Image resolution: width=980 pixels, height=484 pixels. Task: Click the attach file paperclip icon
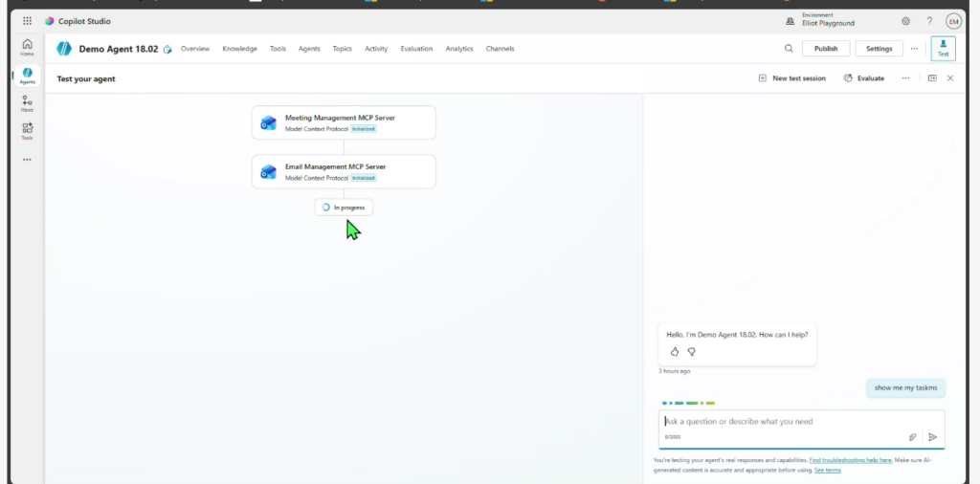pos(913,437)
